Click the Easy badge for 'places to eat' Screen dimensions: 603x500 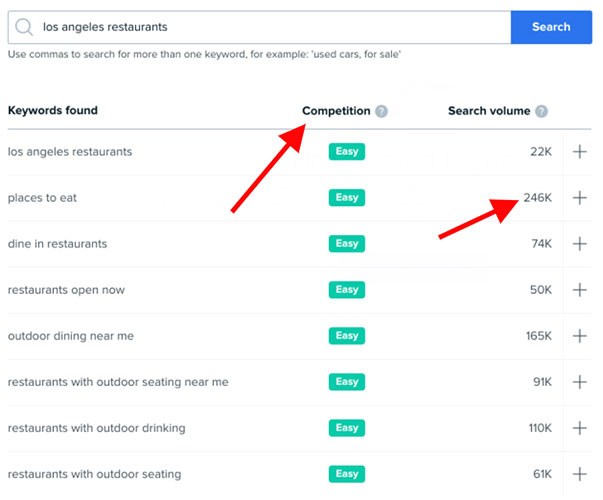(x=346, y=198)
